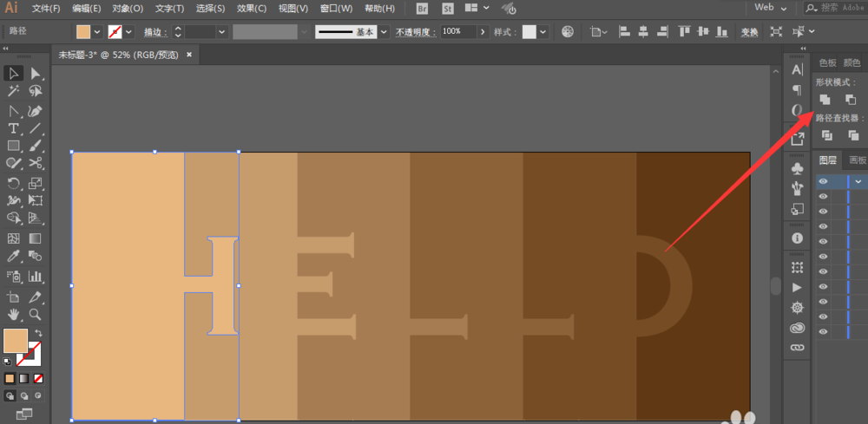Choose the Hand tool

14,314
